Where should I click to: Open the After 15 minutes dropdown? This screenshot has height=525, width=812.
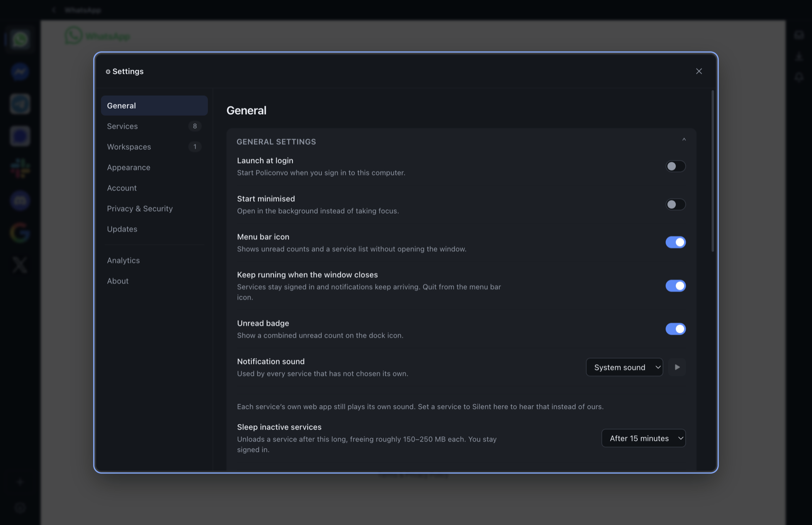644,438
